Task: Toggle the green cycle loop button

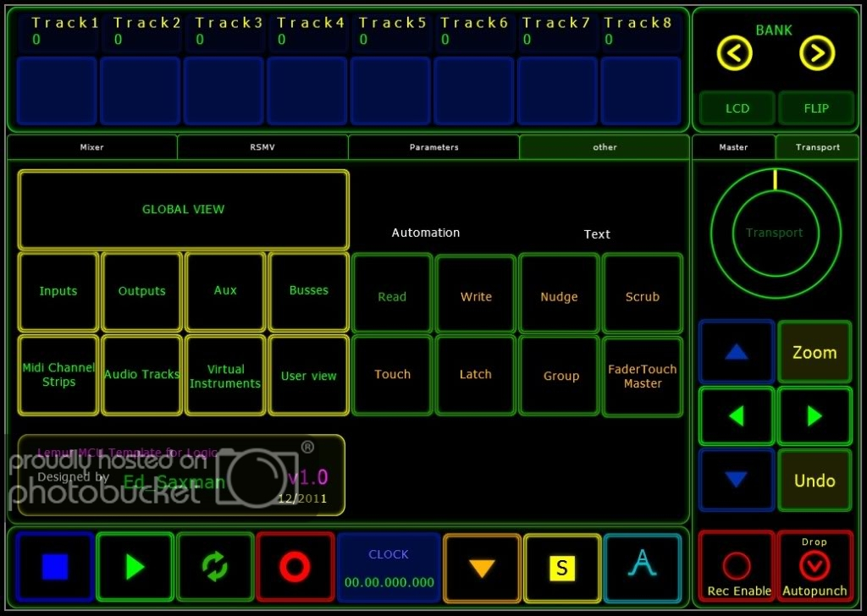Action: 215,567
